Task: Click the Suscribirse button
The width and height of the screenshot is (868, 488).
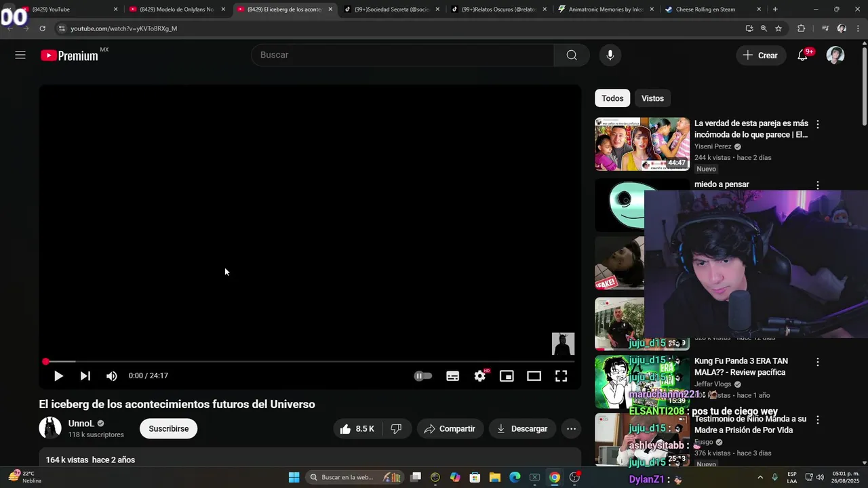Action: [x=168, y=428]
